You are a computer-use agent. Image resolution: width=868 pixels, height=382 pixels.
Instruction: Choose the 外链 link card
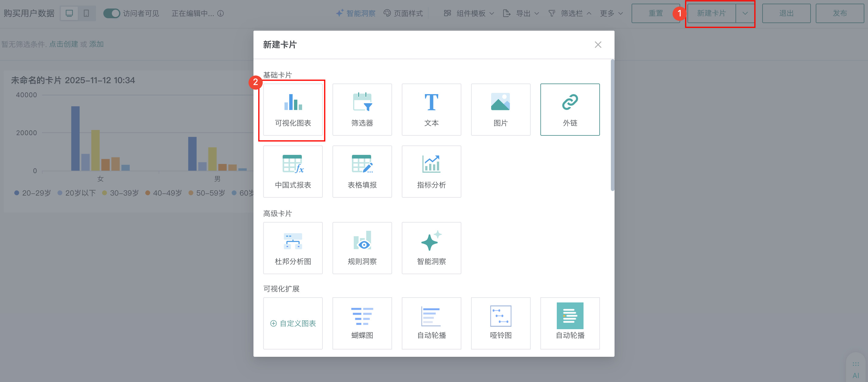coord(570,109)
